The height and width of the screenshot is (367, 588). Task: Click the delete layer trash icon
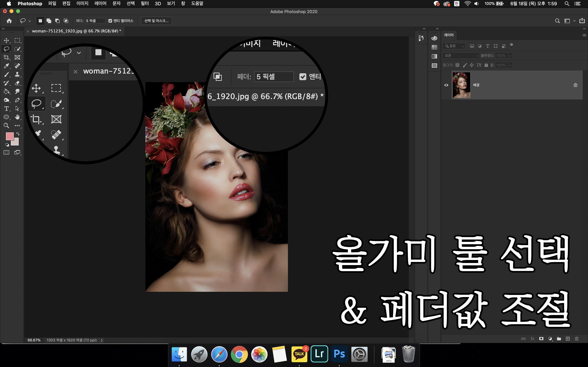[577, 339]
